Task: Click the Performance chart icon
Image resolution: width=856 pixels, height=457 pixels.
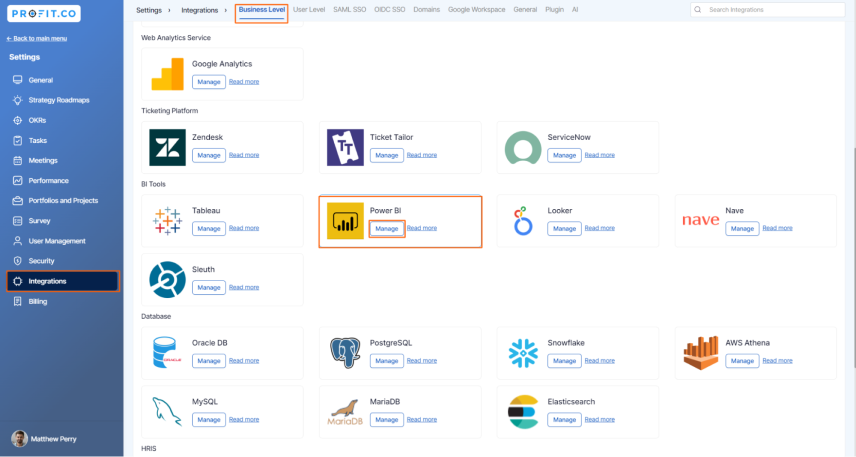Action: click(17, 180)
